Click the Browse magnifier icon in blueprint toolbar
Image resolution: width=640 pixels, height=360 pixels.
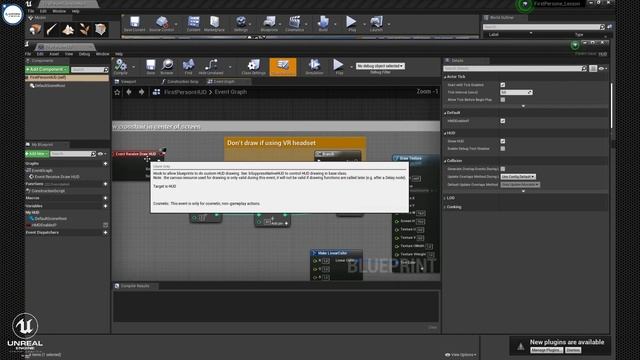pyautogui.click(x=167, y=66)
